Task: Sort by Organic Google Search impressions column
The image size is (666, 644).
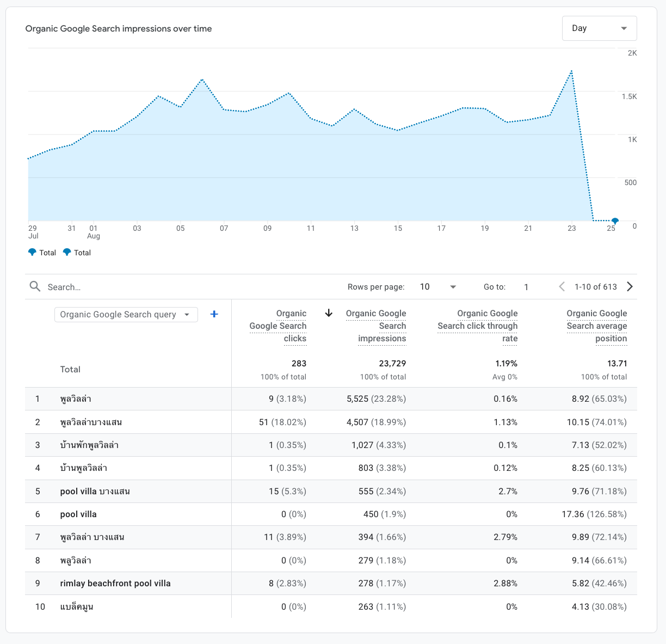Action: pyautogui.click(x=376, y=326)
